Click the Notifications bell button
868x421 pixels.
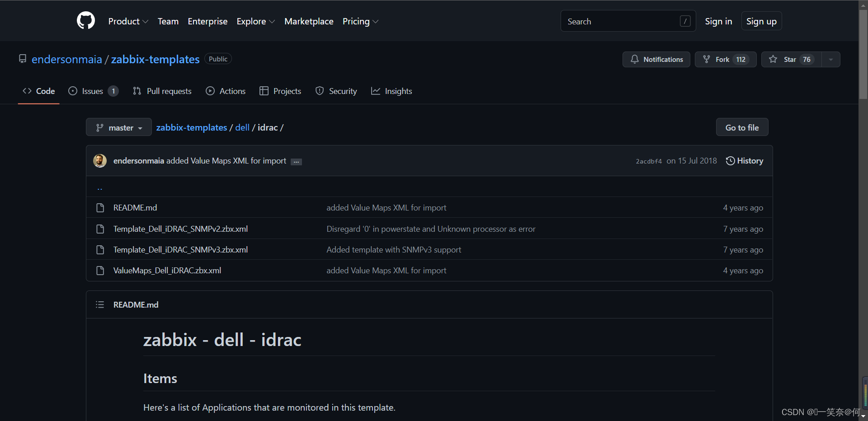pyautogui.click(x=656, y=59)
